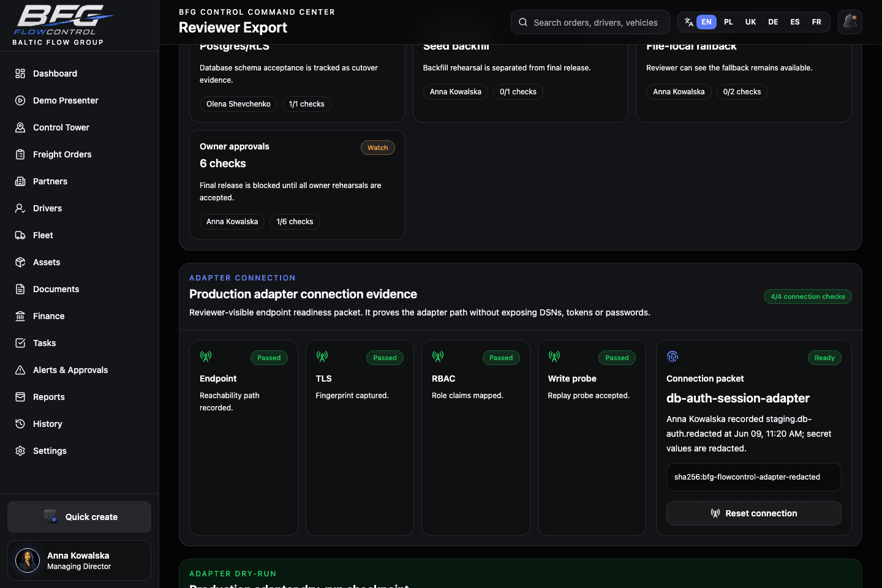The height and width of the screenshot is (588, 882).
Task: Click the Assets box icon
Action: (x=20, y=262)
